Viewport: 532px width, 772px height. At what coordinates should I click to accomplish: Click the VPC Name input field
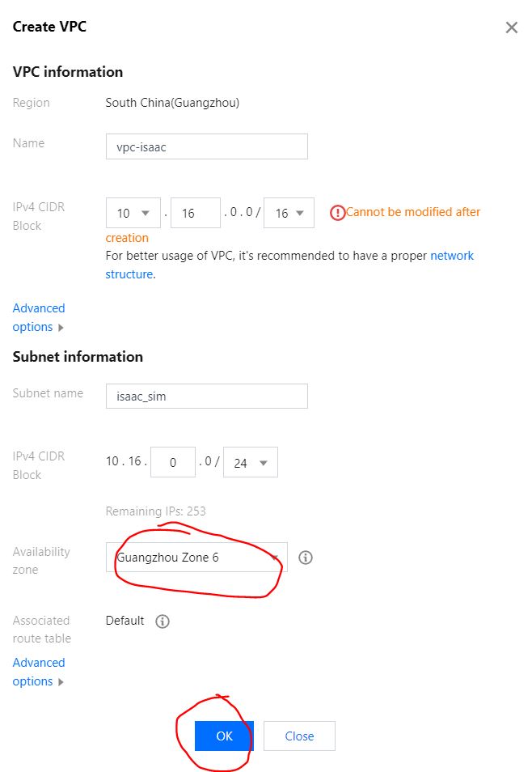(x=206, y=146)
